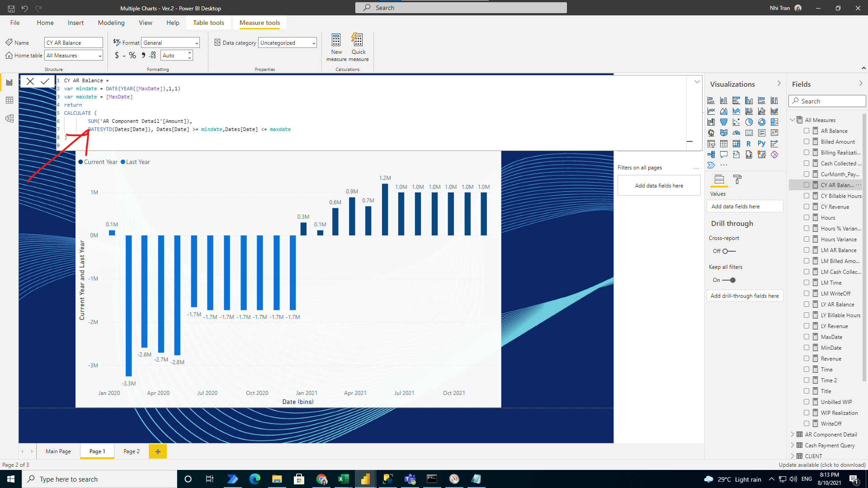
Task: Collapse the Fields pane
Action: pyautogui.click(x=861, y=84)
